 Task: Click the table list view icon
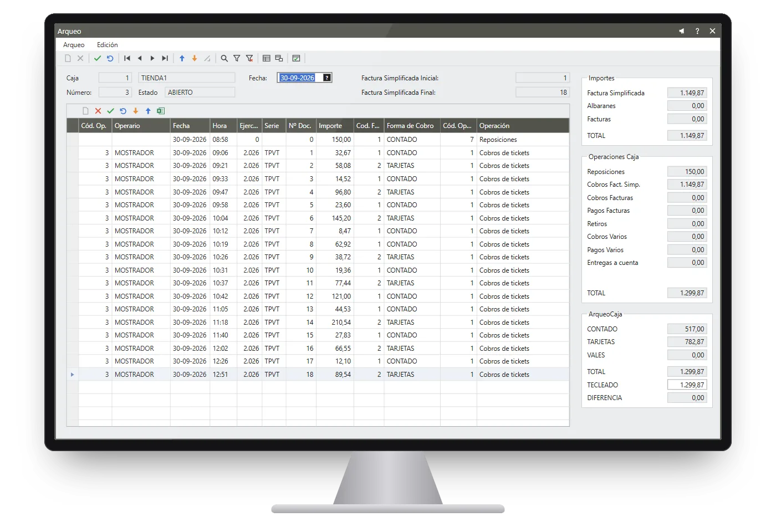pos(267,58)
